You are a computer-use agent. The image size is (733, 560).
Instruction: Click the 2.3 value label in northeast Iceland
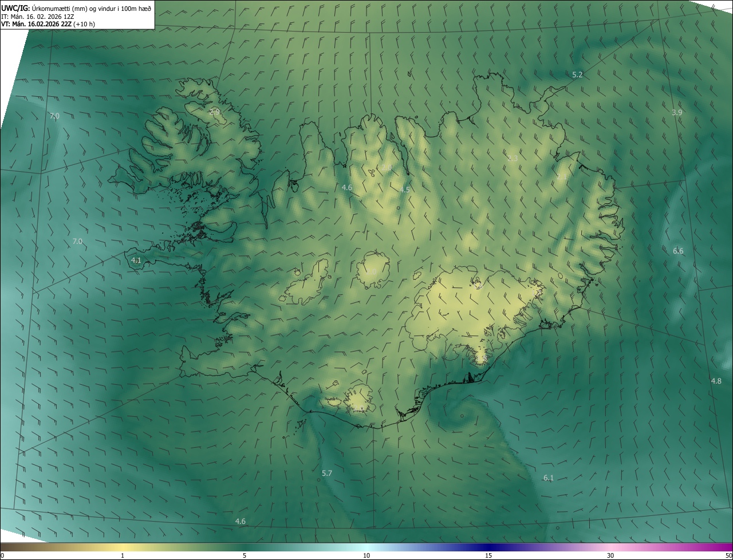click(513, 158)
